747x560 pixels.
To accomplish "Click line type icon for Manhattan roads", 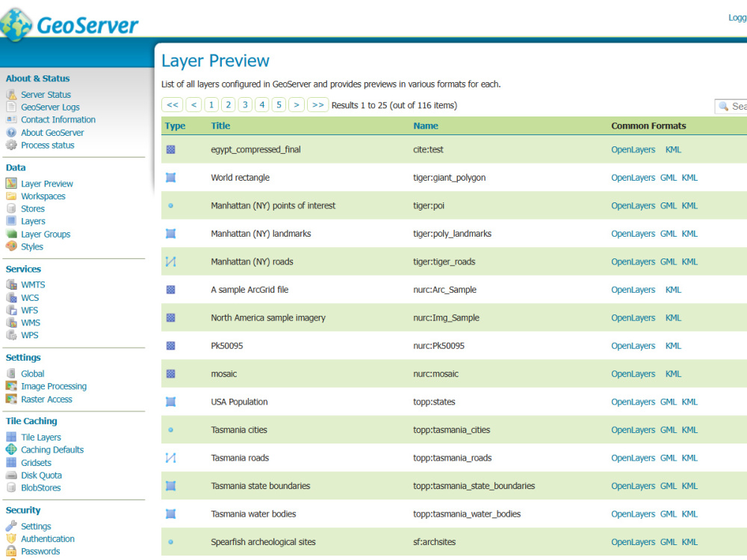I will [170, 261].
